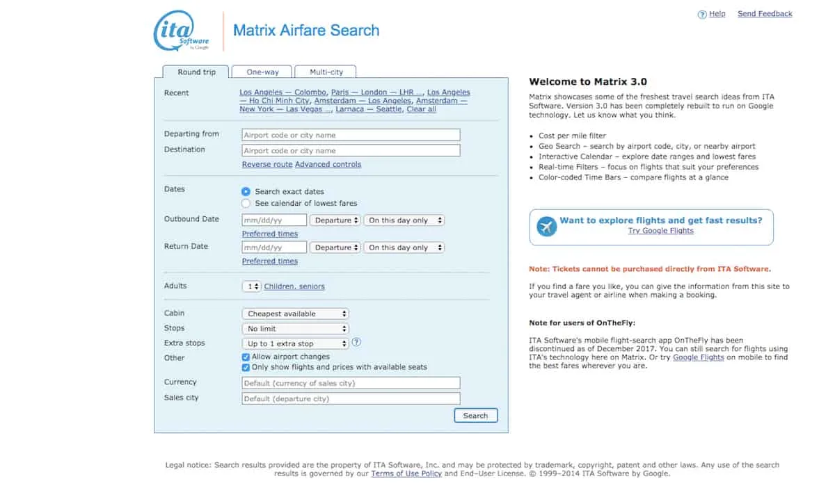Image resolution: width=835 pixels, height=504 pixels.
Task: Click the ITA Software logo
Action: [182, 31]
